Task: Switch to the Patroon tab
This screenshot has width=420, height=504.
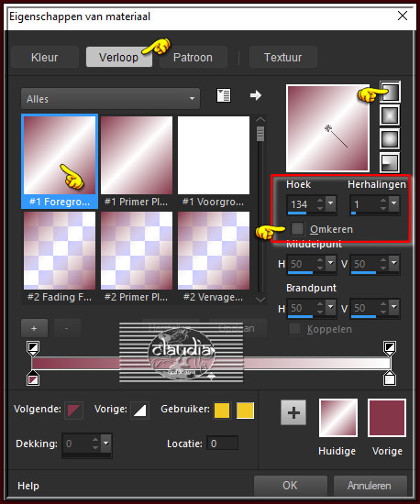Action: coord(193,57)
